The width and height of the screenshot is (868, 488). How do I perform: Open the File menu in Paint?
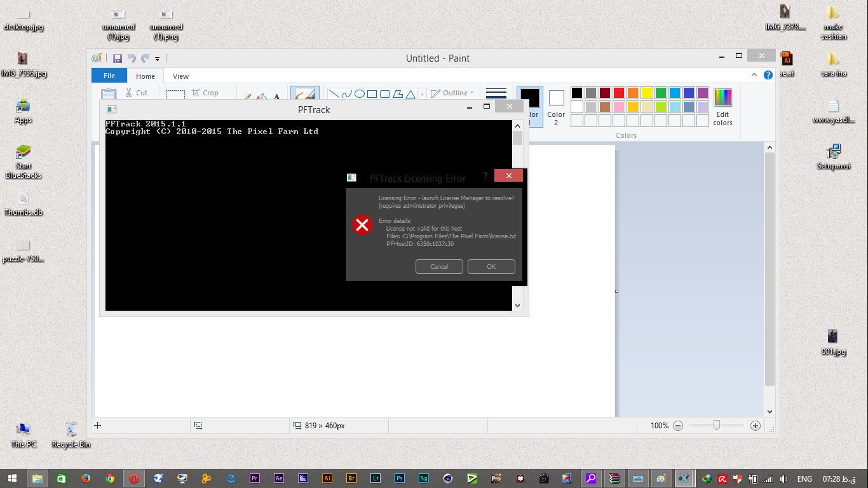109,76
